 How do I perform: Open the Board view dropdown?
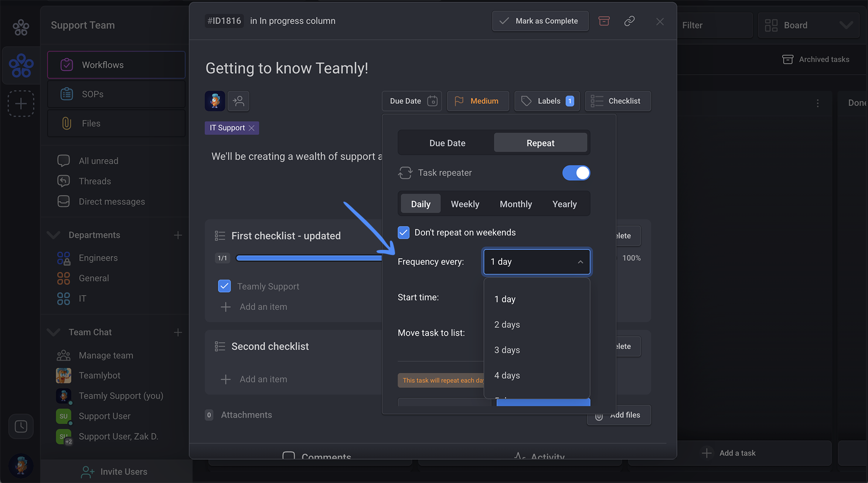pyautogui.click(x=808, y=25)
